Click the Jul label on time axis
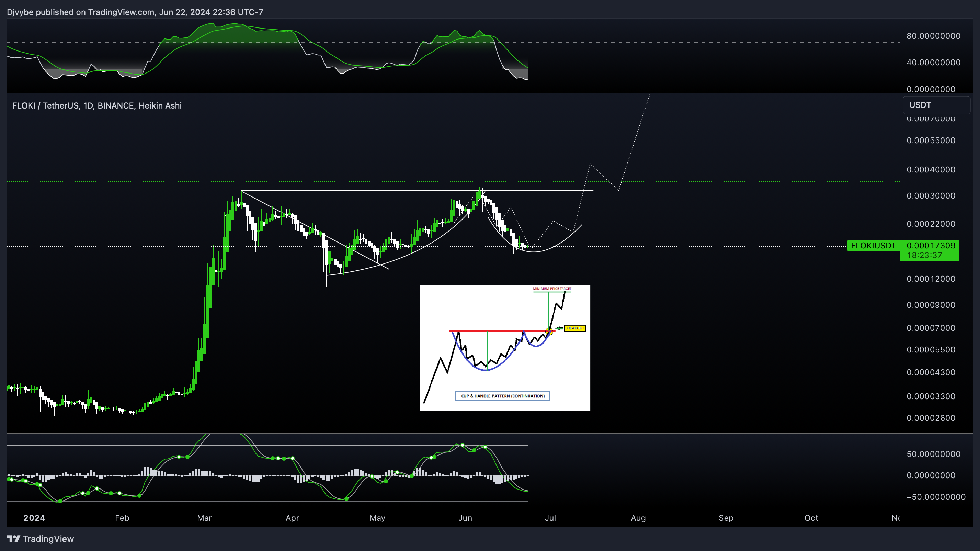This screenshot has width=980, height=551. point(550,518)
